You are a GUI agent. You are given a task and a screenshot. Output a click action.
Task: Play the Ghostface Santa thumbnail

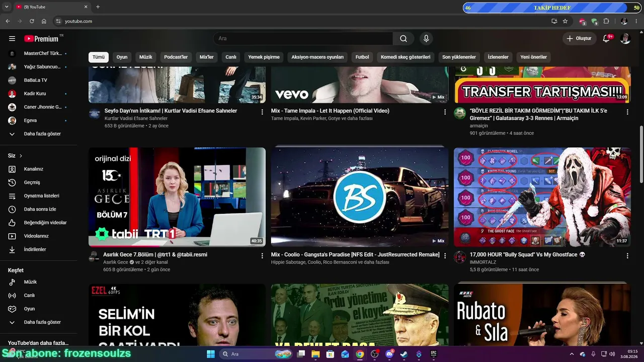pos(542,197)
